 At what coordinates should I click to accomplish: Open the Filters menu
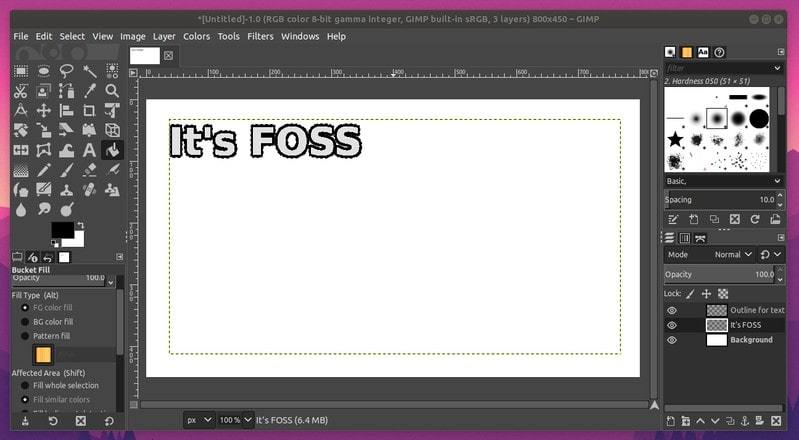pyautogui.click(x=260, y=36)
